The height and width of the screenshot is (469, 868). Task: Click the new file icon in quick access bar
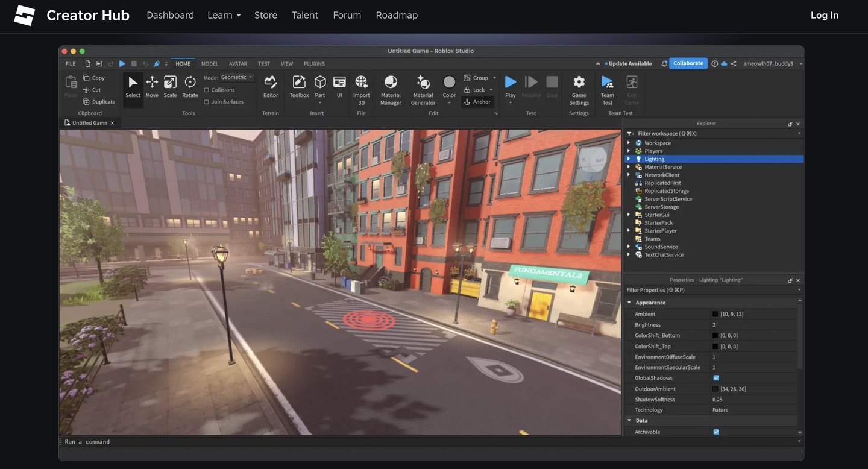tap(88, 63)
